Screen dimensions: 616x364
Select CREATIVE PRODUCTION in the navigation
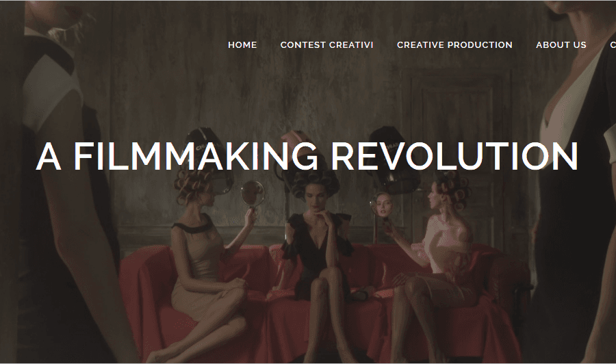[454, 44]
